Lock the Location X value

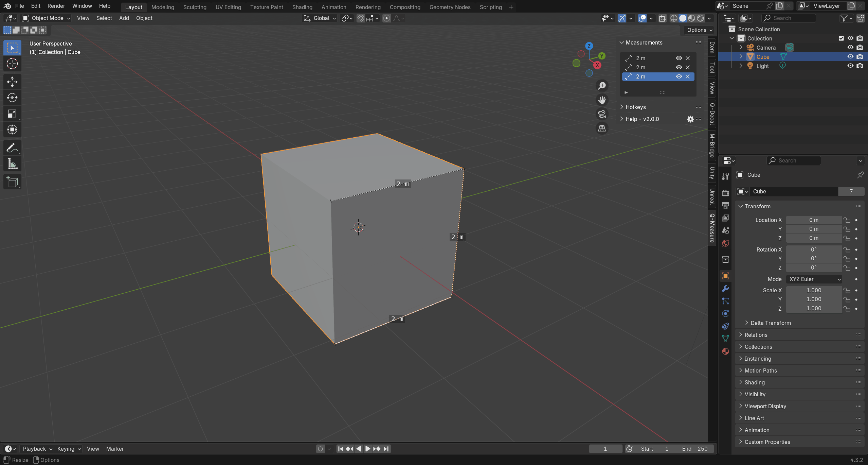pyautogui.click(x=847, y=220)
